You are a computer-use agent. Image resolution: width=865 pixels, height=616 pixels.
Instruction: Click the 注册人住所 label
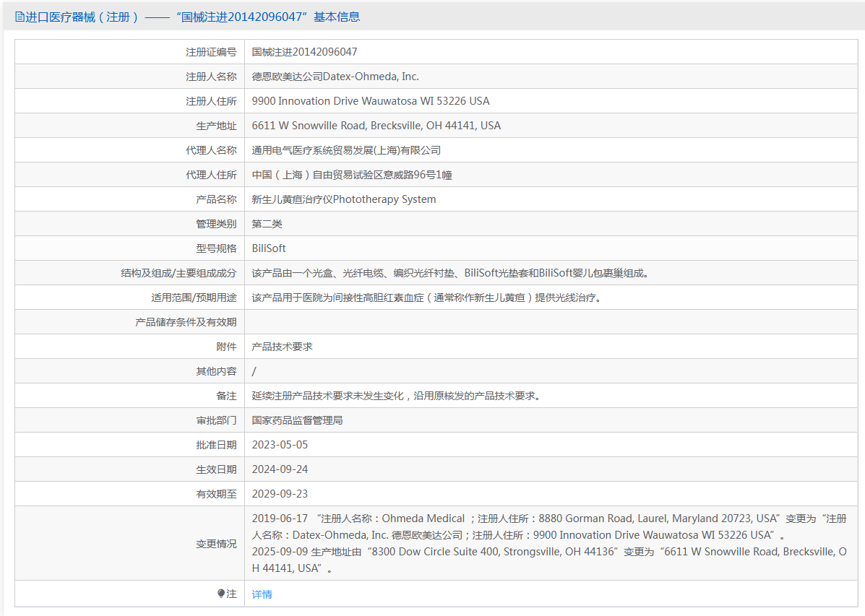(x=211, y=101)
